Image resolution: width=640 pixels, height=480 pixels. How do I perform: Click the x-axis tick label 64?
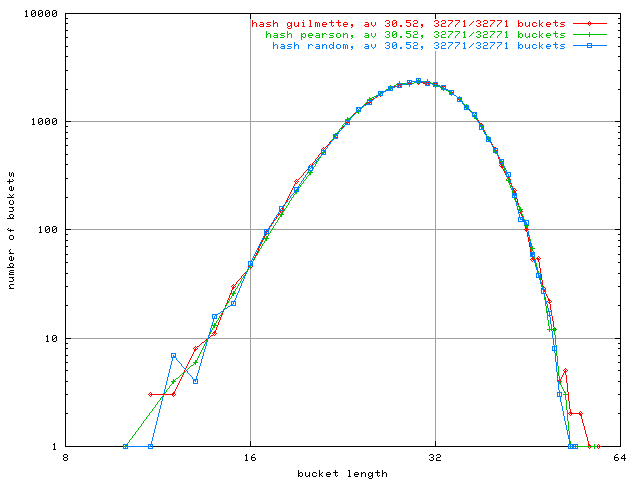(x=619, y=460)
